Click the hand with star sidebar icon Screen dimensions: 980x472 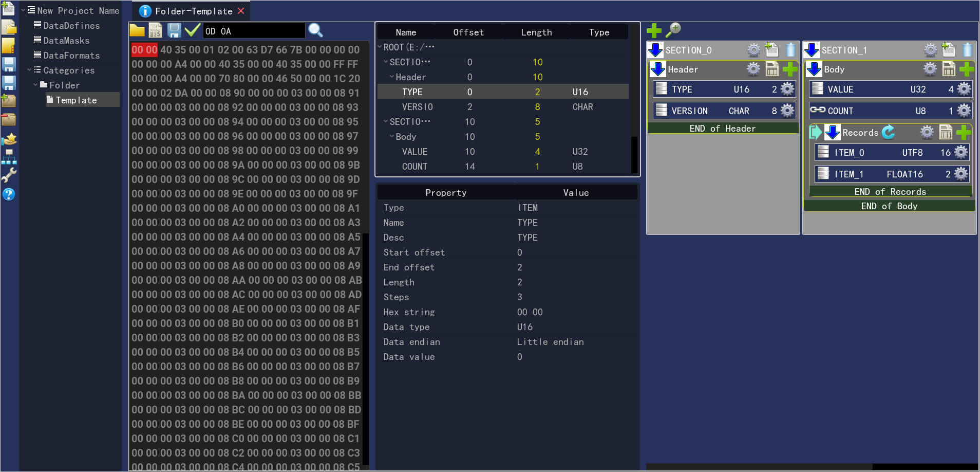coord(9,138)
